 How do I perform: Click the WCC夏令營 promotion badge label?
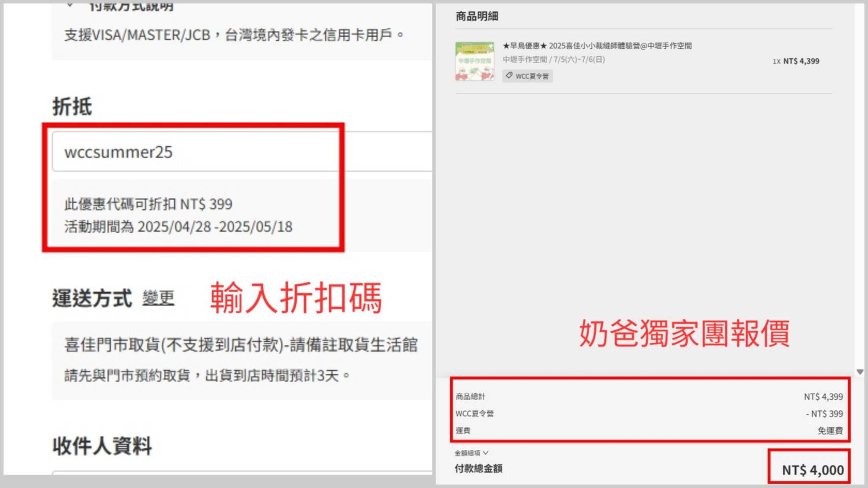[532, 76]
